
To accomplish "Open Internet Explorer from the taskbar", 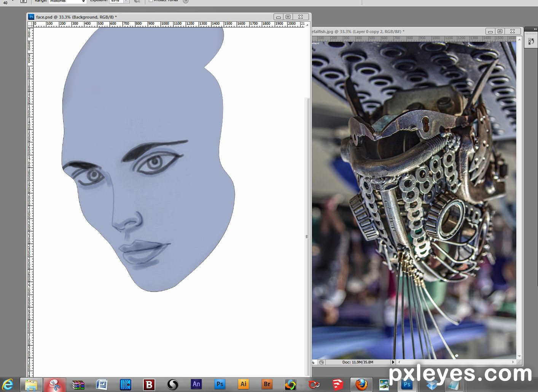I will coord(8,385).
